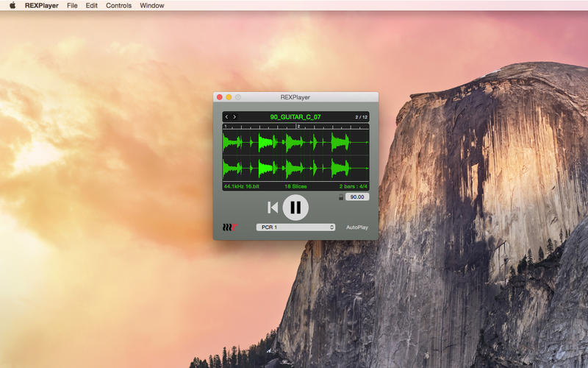Click the lower waveform channel
This screenshot has height=368, width=588.
[295, 169]
